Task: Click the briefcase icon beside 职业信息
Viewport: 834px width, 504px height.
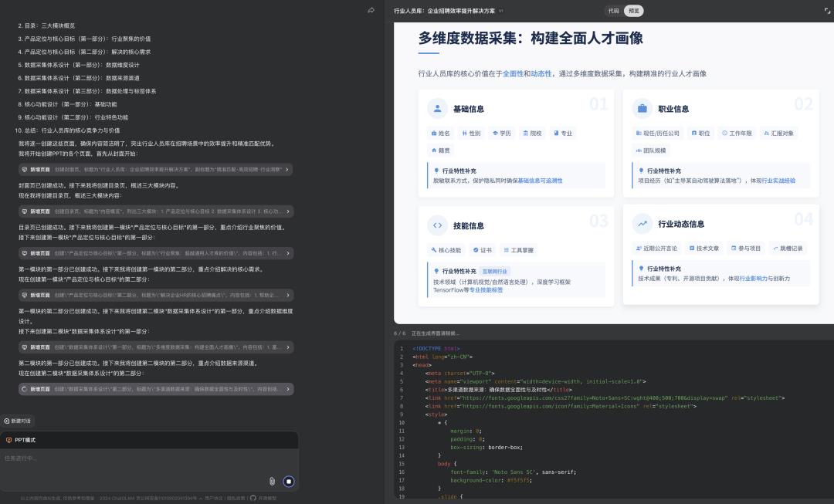Action: click(x=642, y=109)
